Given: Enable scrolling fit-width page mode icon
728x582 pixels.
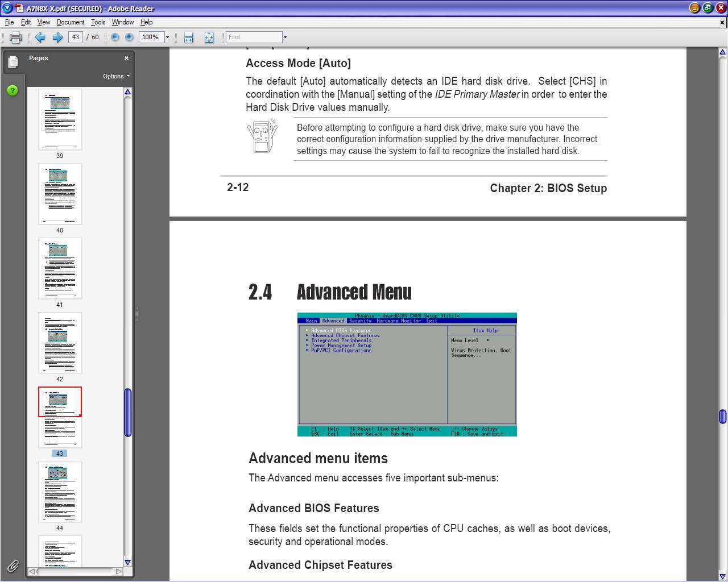Looking at the screenshot, I should tap(189, 38).
